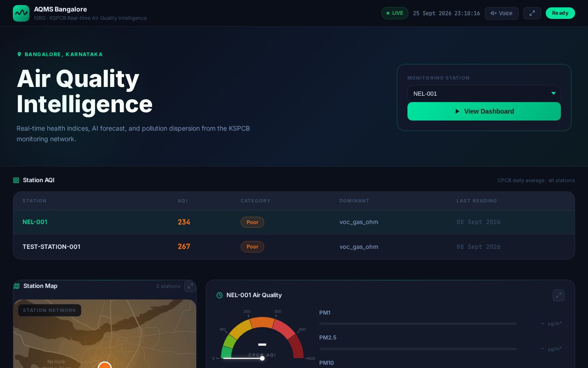Image resolution: width=588 pixels, height=368 pixels.
Task: Click the Station AQI grid icon
Action: pyautogui.click(x=16, y=180)
